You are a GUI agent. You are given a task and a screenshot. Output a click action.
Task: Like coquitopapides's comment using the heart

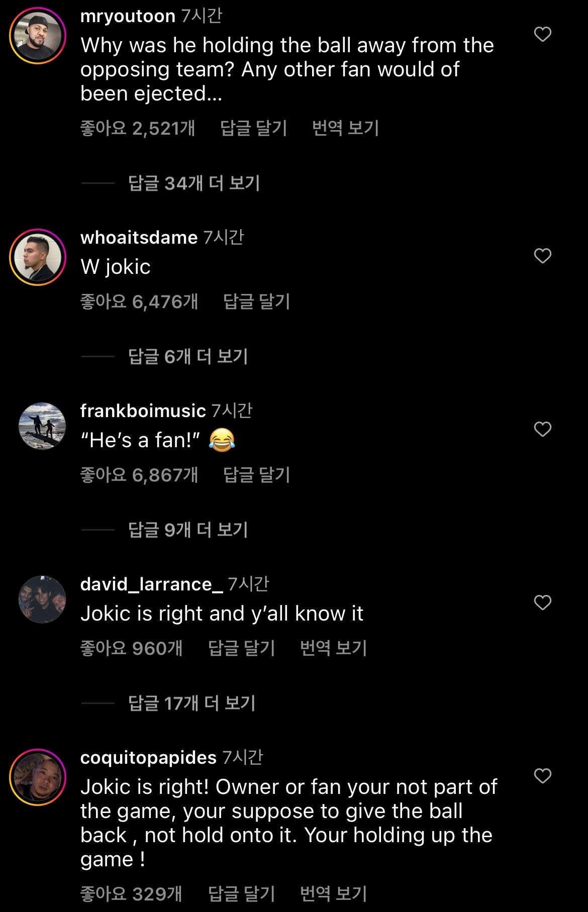coord(542,776)
